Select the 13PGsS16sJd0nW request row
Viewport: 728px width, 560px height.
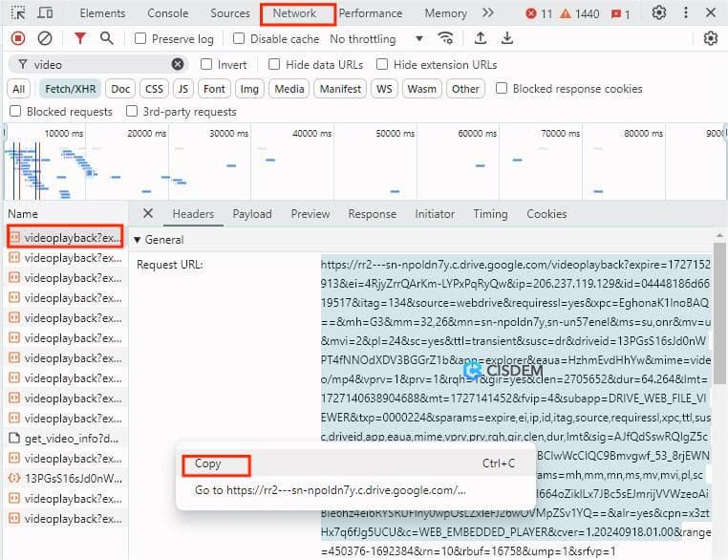point(65,478)
